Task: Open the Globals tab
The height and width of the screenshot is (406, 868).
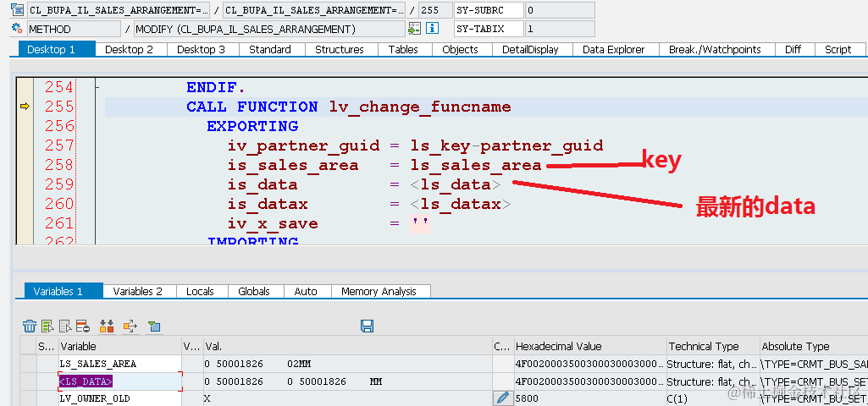Action: click(253, 291)
